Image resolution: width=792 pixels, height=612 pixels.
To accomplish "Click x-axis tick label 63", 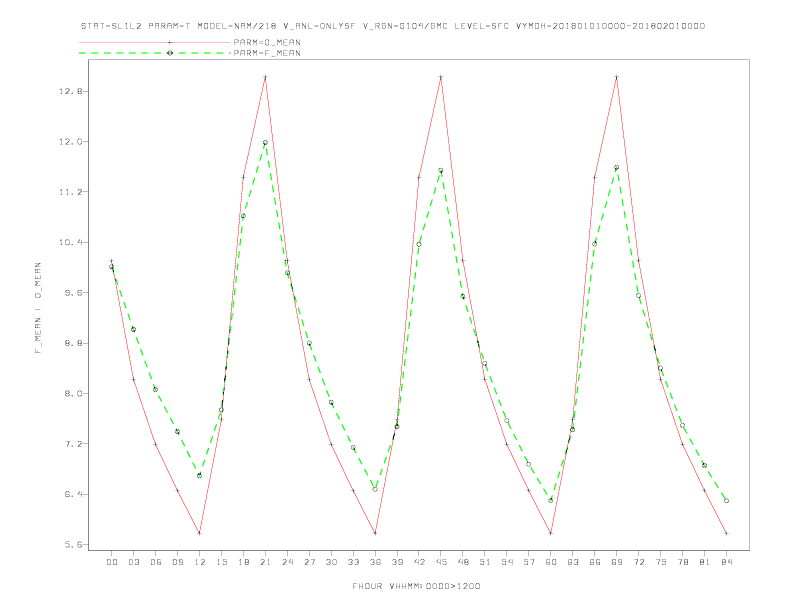I will [573, 562].
